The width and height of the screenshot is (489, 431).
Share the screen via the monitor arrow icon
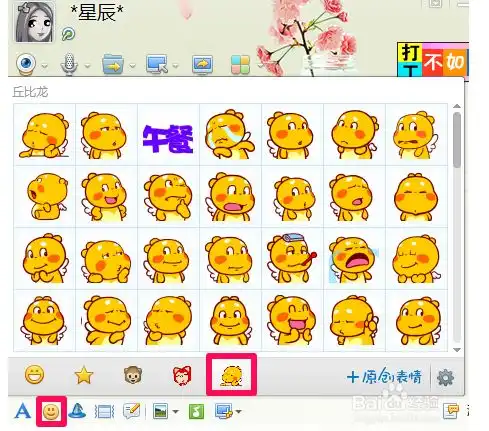(x=202, y=64)
